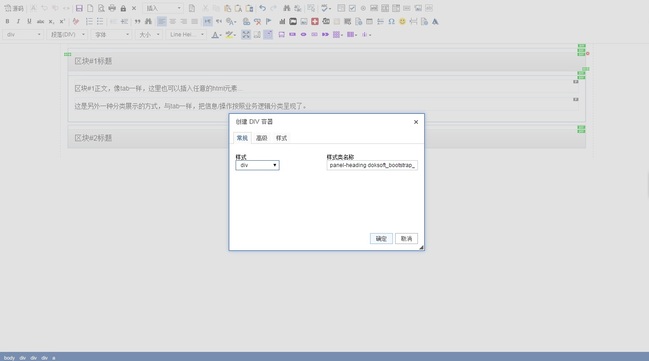The width and height of the screenshot is (649, 361).
Task: Select body in the elements path bar
Action: (x=9, y=358)
